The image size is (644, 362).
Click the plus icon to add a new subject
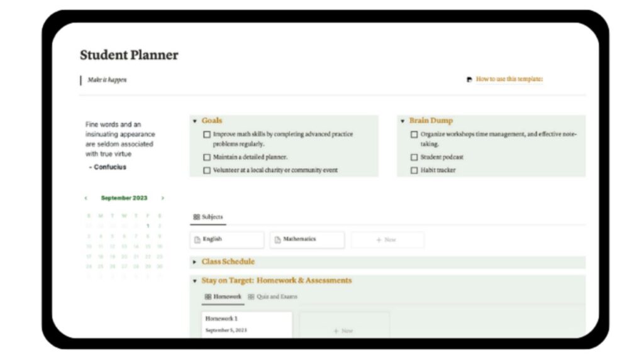coord(380,239)
